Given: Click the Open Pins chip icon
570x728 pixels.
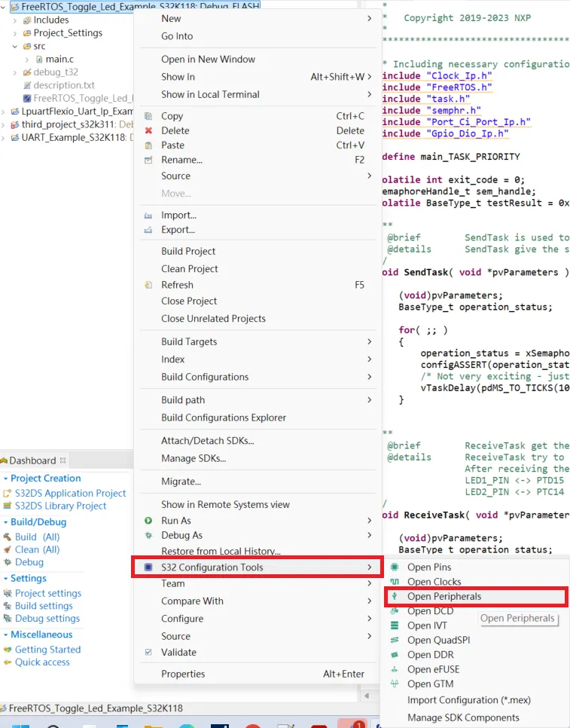Looking at the screenshot, I should (395, 567).
